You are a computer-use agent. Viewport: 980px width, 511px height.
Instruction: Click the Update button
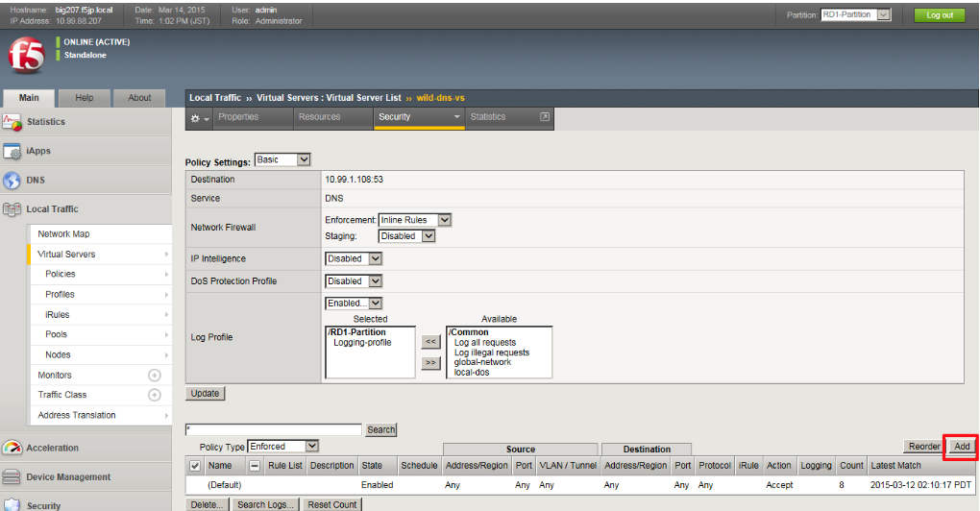205,394
